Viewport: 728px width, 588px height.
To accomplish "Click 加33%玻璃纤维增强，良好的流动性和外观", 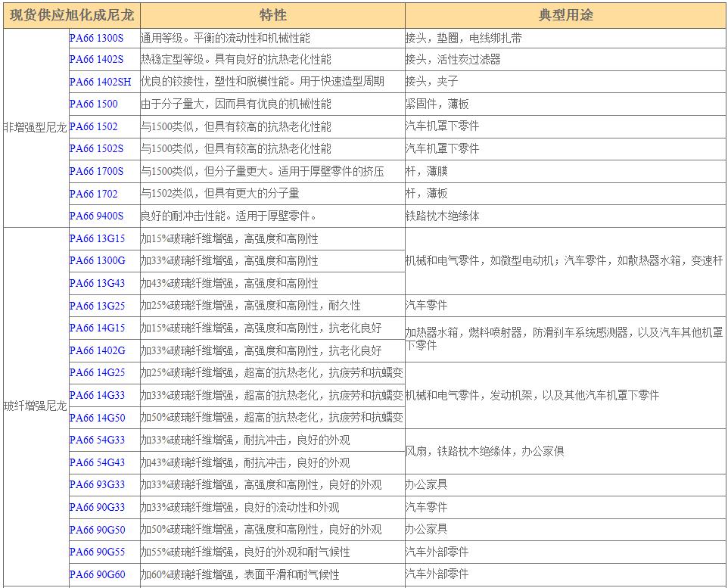I will click(240, 507).
